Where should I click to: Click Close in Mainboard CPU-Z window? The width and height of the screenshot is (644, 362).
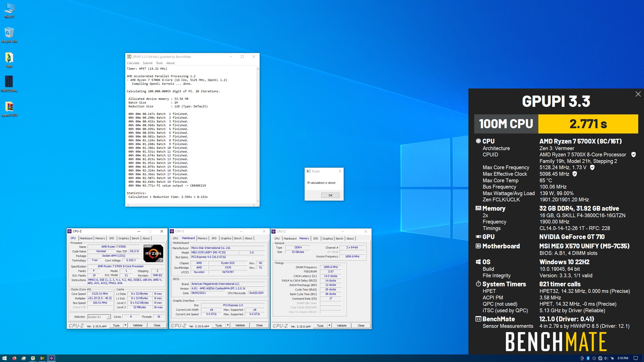point(259,325)
